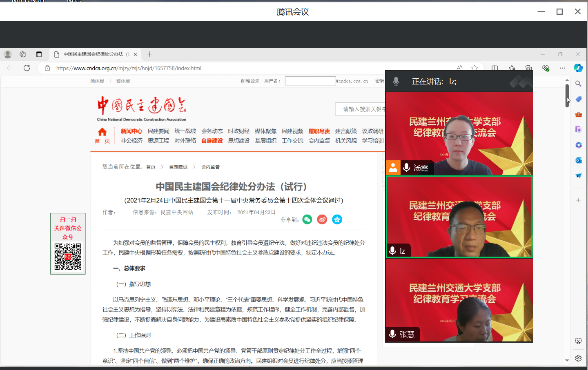
Task: Share article via Weibo icon
Action: [x=322, y=220]
